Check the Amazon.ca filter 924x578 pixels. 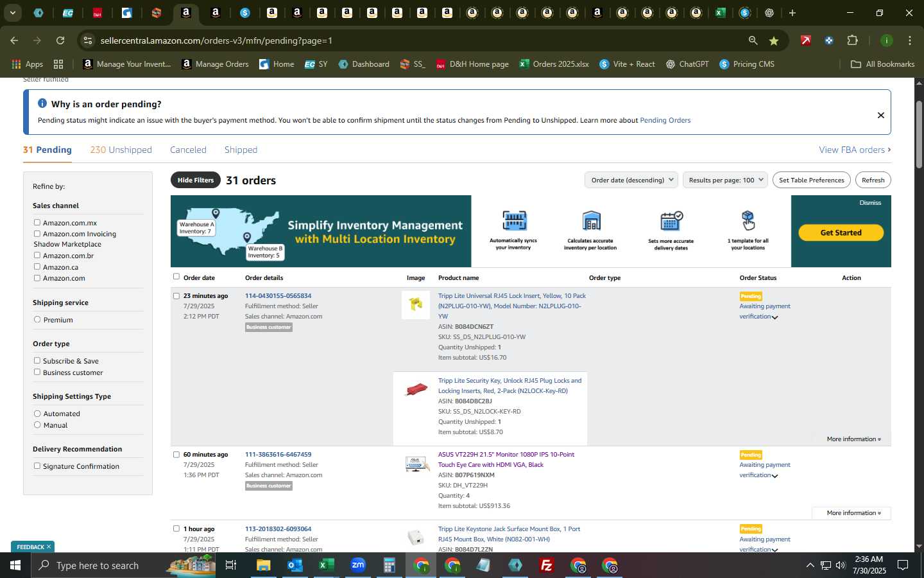(x=37, y=267)
